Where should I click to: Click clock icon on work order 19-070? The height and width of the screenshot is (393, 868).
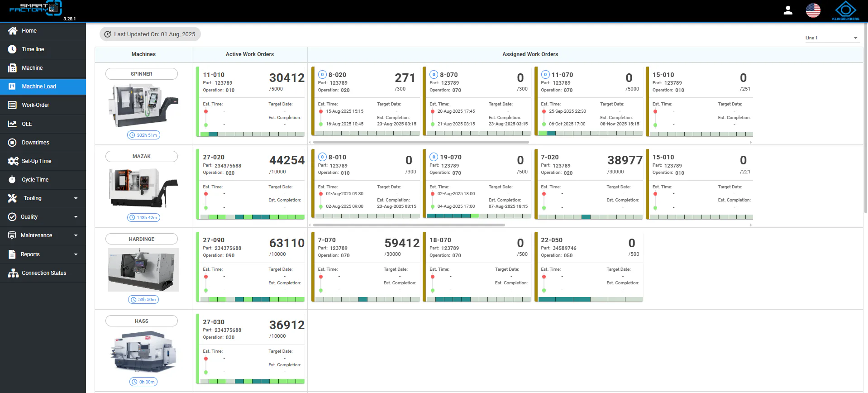tap(434, 157)
